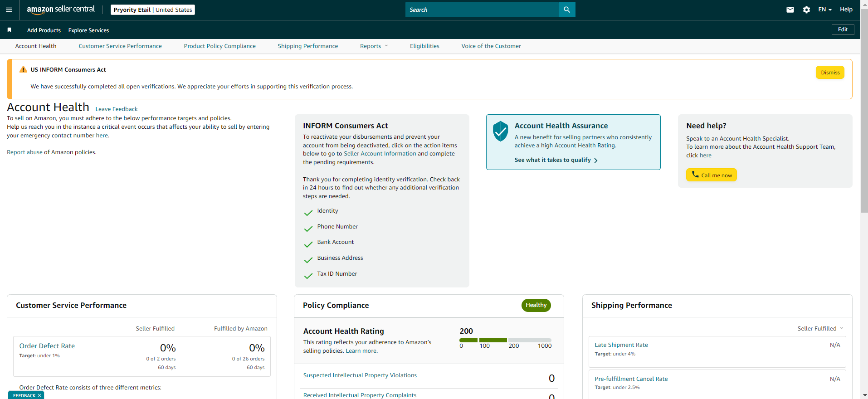Screen dimensions: 868x399
Task: Click Explore Services in the top bar
Action: tap(88, 30)
